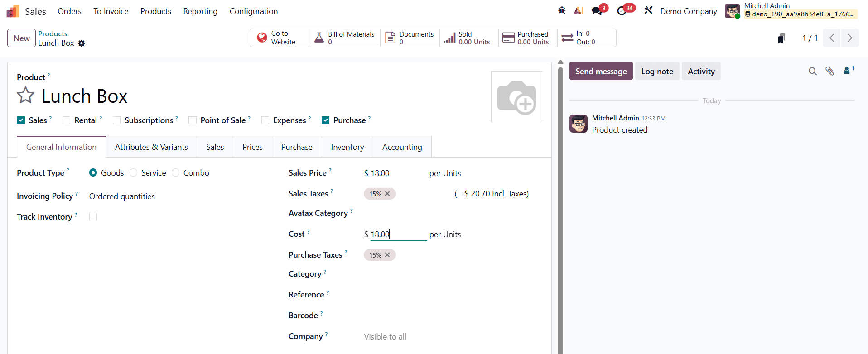Screen dimensions: 868x354
Task: Open Go to Website stat button
Action: pos(280,38)
